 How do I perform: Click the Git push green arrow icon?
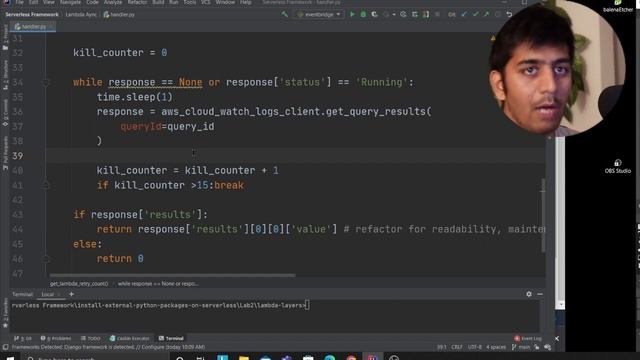[487, 14]
